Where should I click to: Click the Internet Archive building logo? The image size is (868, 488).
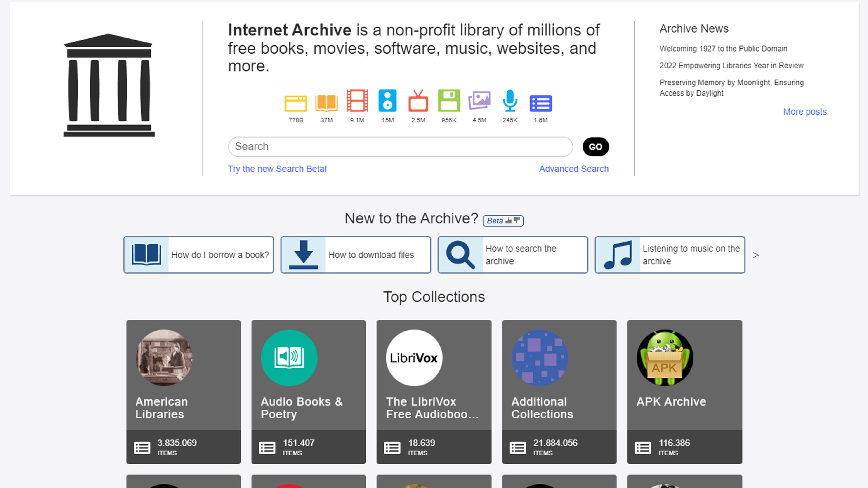[109, 85]
